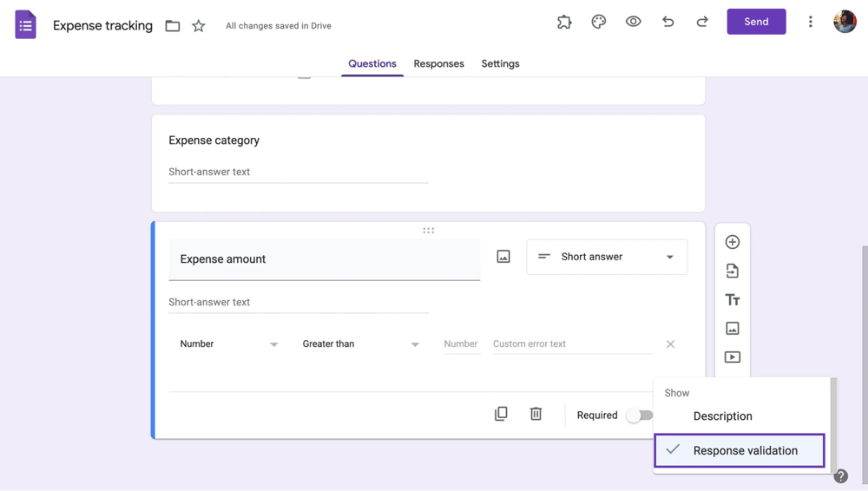Open the add-ons puzzle icon
This screenshot has height=491, width=868.
564,23
